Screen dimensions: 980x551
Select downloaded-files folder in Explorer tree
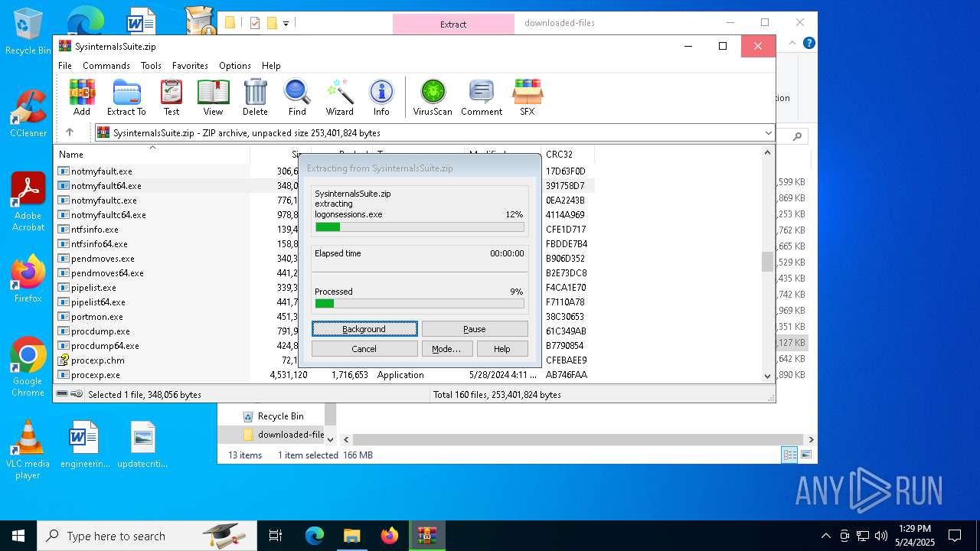pos(283,435)
